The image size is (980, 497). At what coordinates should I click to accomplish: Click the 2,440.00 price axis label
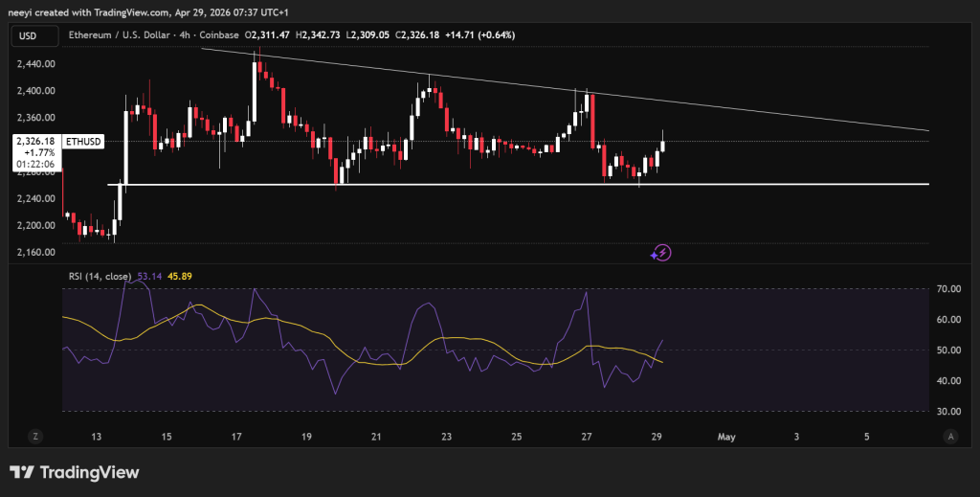pos(35,64)
